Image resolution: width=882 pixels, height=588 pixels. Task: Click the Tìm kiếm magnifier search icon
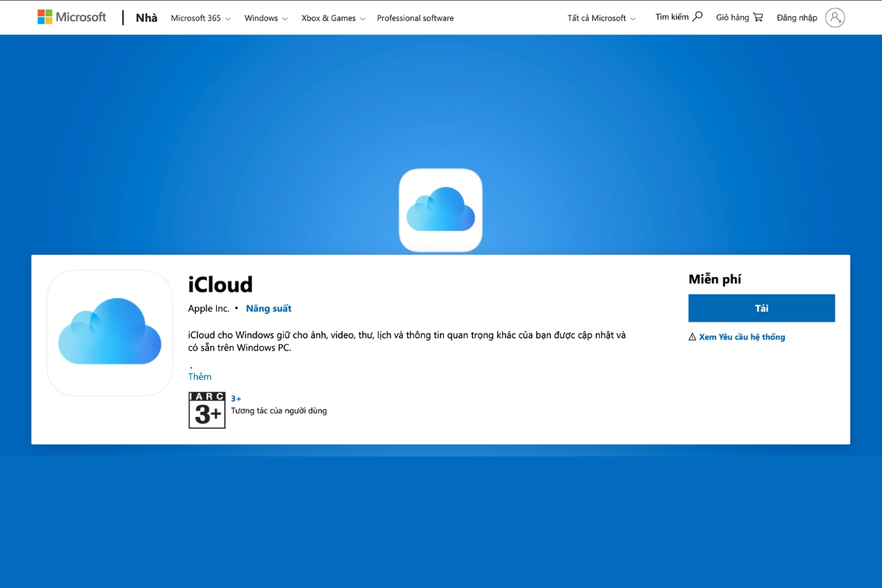(x=698, y=16)
